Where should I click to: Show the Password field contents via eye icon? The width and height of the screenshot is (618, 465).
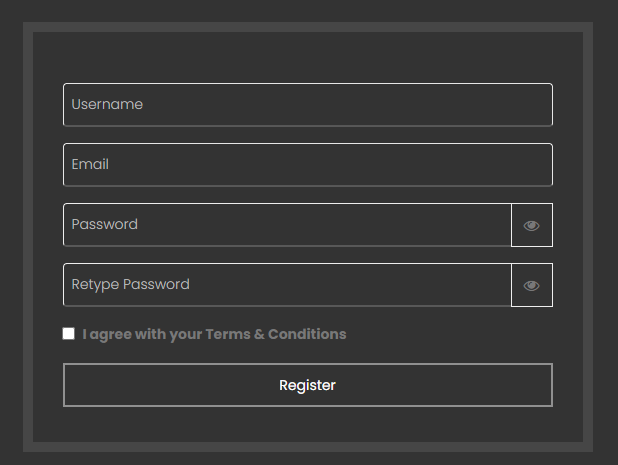(532, 225)
